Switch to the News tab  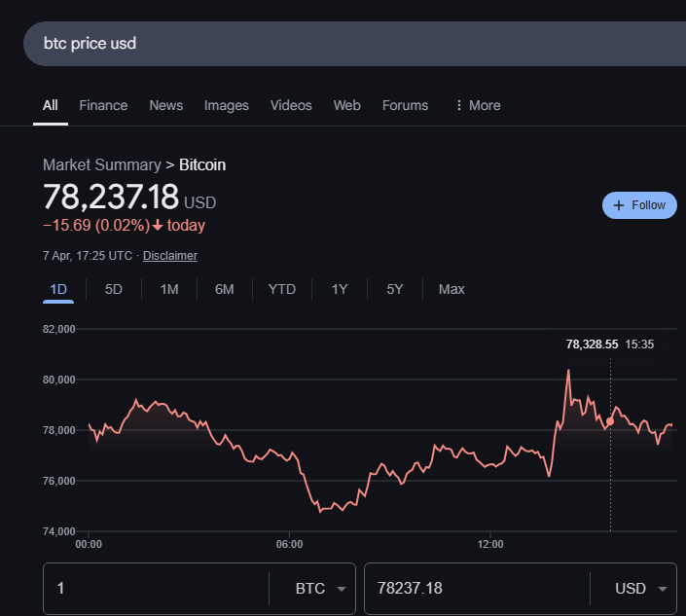click(x=165, y=105)
